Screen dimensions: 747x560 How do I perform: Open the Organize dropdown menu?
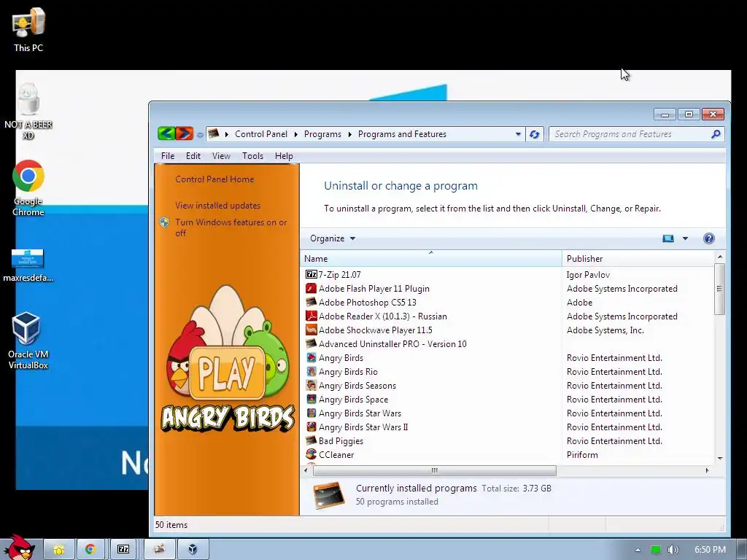(x=333, y=238)
